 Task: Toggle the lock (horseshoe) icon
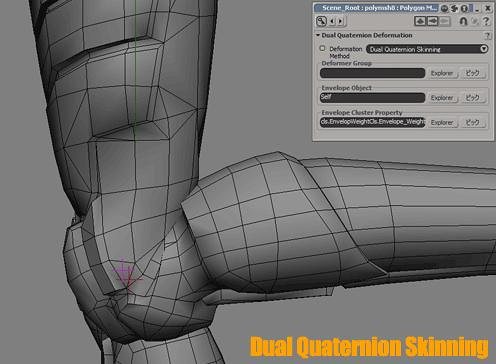click(x=463, y=21)
